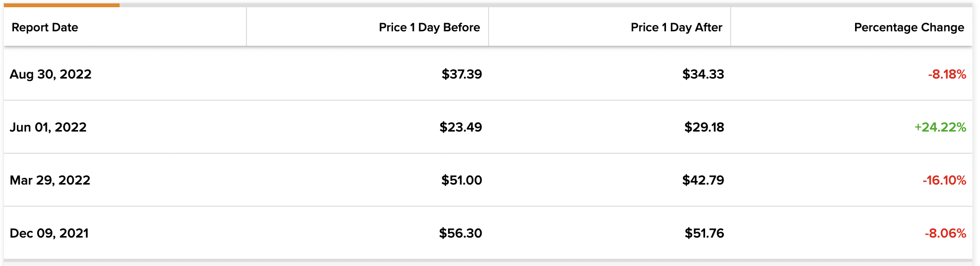Click the $42.79 price cell
This screenshot has width=980, height=266.
click(x=703, y=180)
